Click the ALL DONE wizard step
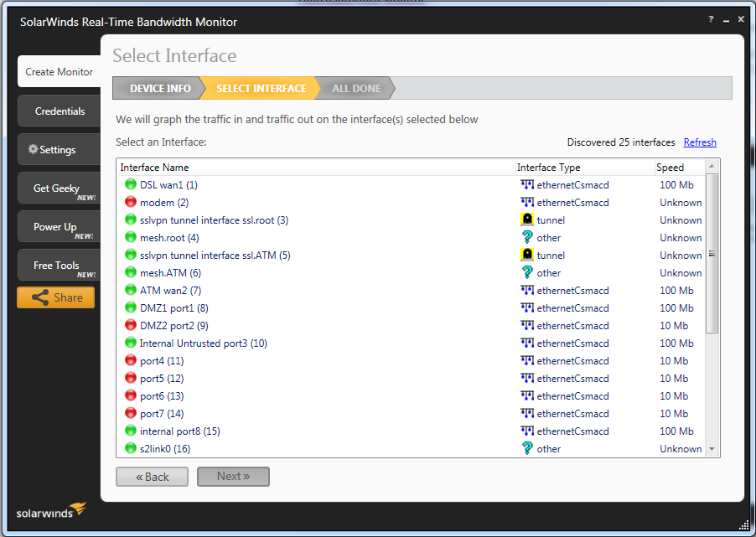 (x=356, y=88)
